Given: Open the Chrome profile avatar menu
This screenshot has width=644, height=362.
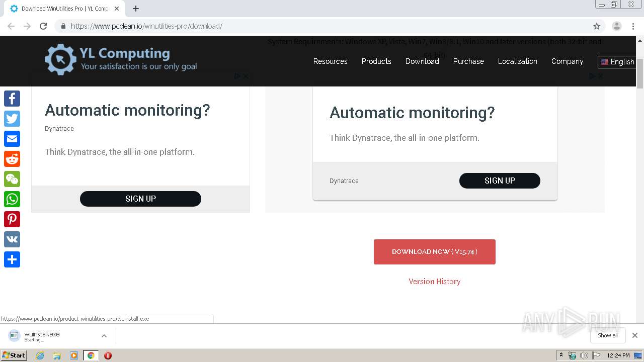Looking at the screenshot, I should tap(617, 26).
